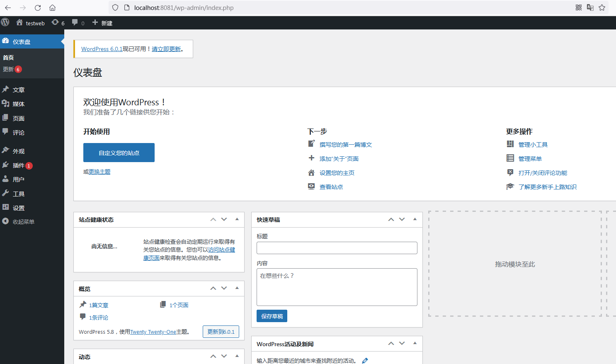Image resolution: width=616 pixels, height=364 pixels.
Task: Click the site info shield icon in address bar
Action: (x=115, y=7)
